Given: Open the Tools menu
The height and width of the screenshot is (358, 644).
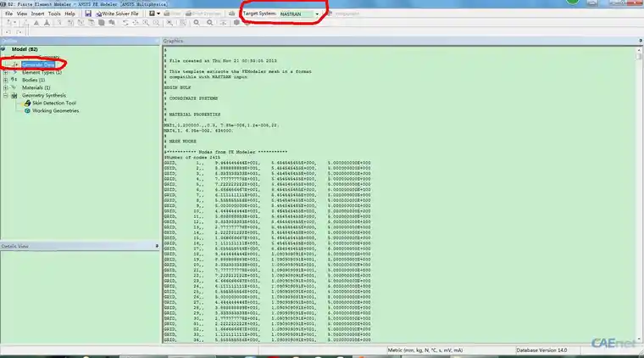Looking at the screenshot, I should pos(54,14).
